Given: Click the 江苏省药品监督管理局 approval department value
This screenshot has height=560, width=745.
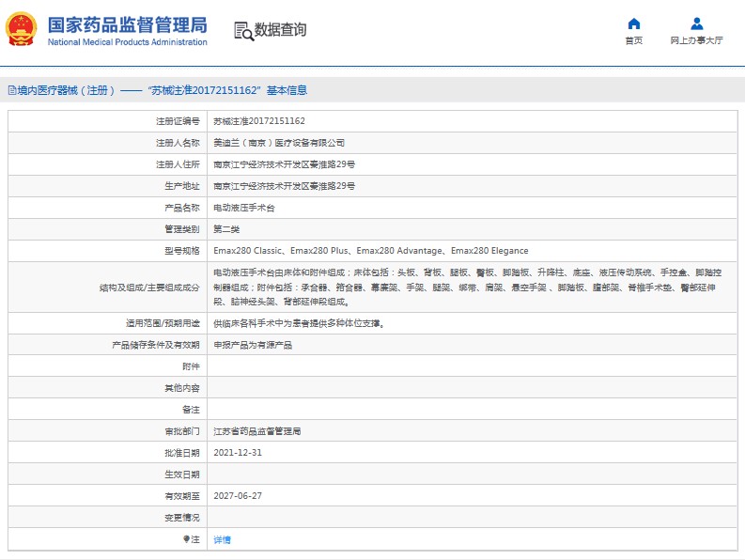Looking at the screenshot, I should (256, 431).
